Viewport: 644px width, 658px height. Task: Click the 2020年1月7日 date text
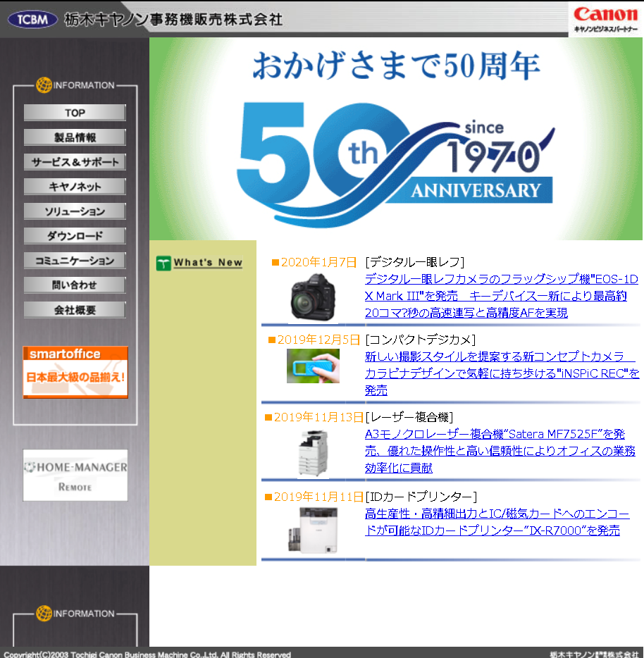[318, 262]
